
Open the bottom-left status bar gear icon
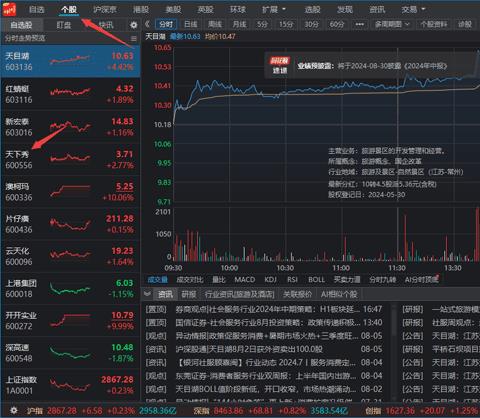(14, 410)
